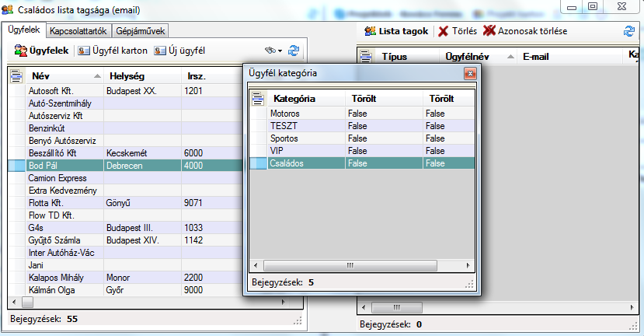The image size is (644, 336).
Task: Click row selector of Családos row
Action: 259,163
